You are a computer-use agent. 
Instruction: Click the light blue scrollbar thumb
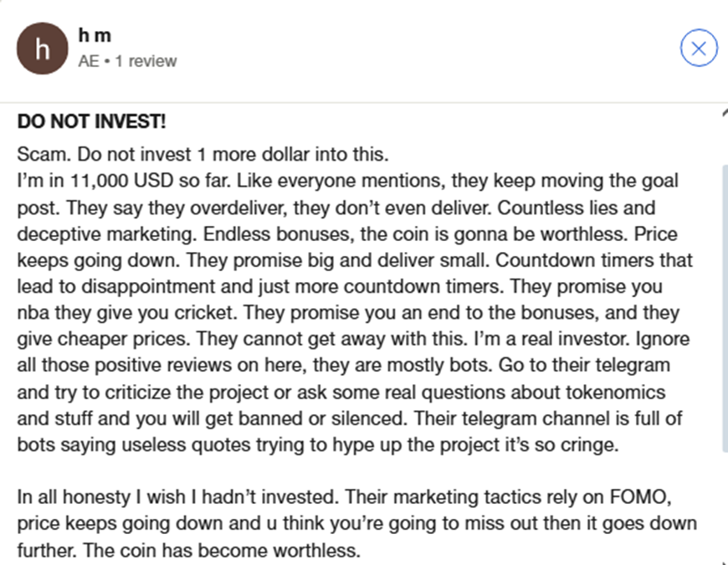(x=725, y=308)
